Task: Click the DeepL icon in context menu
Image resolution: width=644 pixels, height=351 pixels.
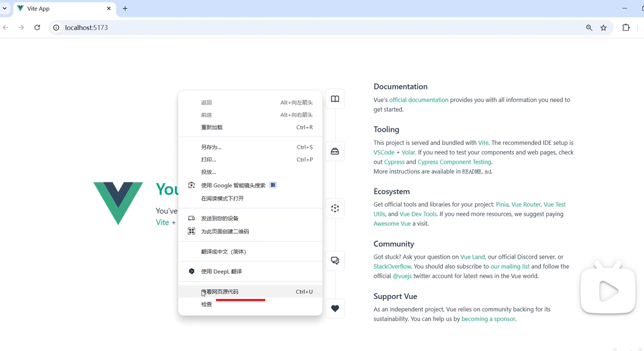Action: coord(192,271)
